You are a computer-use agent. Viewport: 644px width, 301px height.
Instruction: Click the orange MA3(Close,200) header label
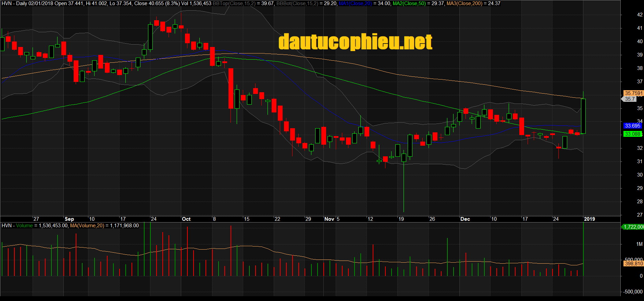[x=464, y=3]
